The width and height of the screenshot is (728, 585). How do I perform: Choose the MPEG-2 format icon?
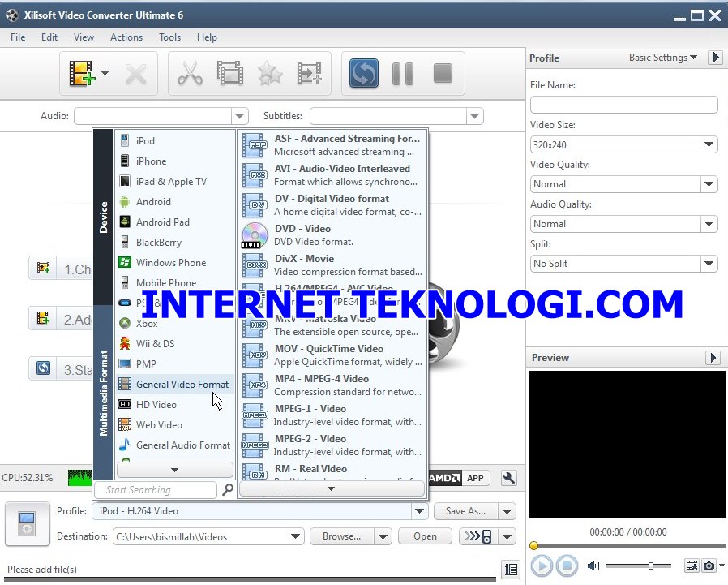[x=255, y=445]
